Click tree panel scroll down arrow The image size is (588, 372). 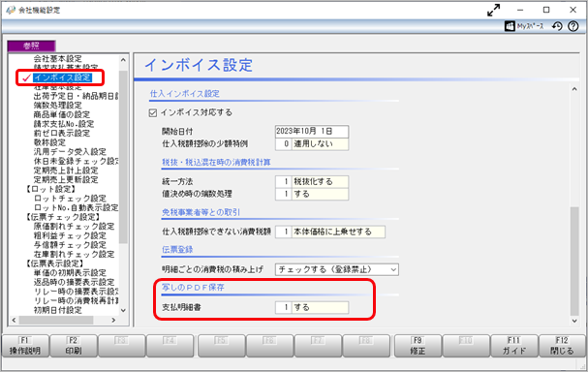point(123,311)
